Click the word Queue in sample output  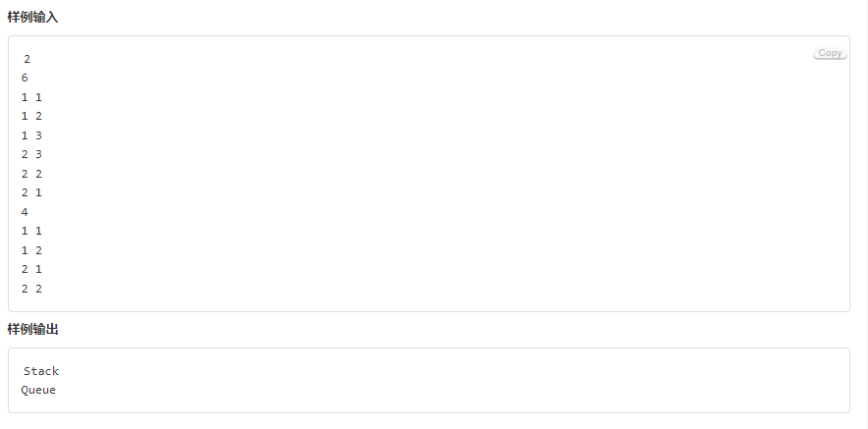click(38, 391)
